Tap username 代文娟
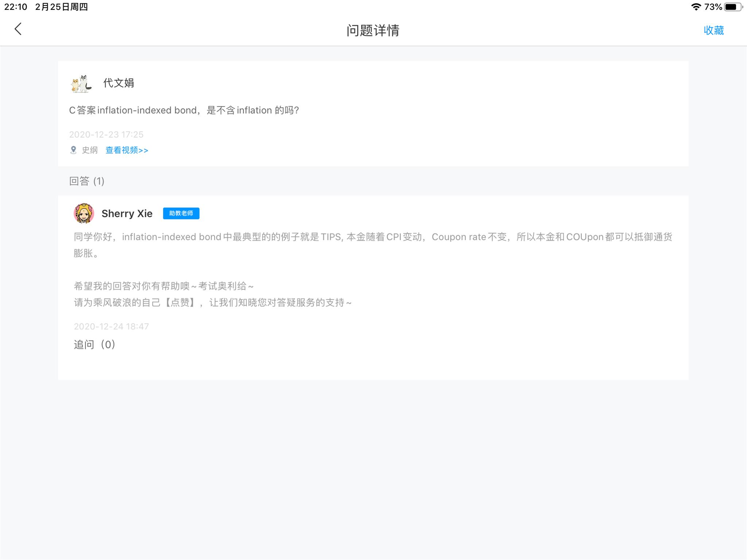This screenshot has height=560, width=747. [119, 83]
